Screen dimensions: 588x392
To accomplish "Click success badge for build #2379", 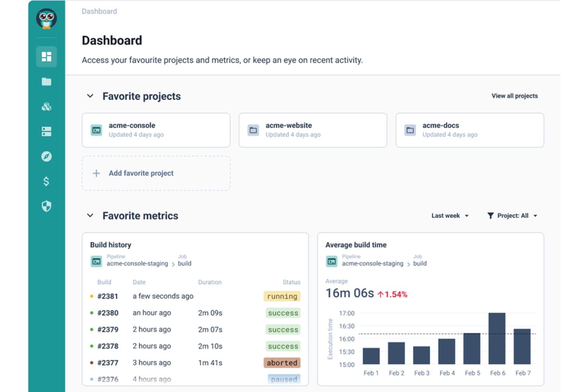I will point(283,330).
